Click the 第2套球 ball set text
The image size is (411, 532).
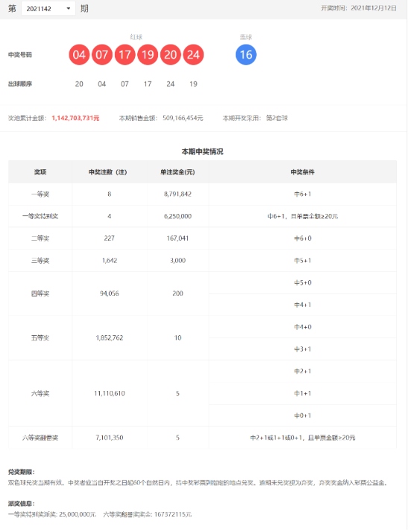[x=277, y=118]
